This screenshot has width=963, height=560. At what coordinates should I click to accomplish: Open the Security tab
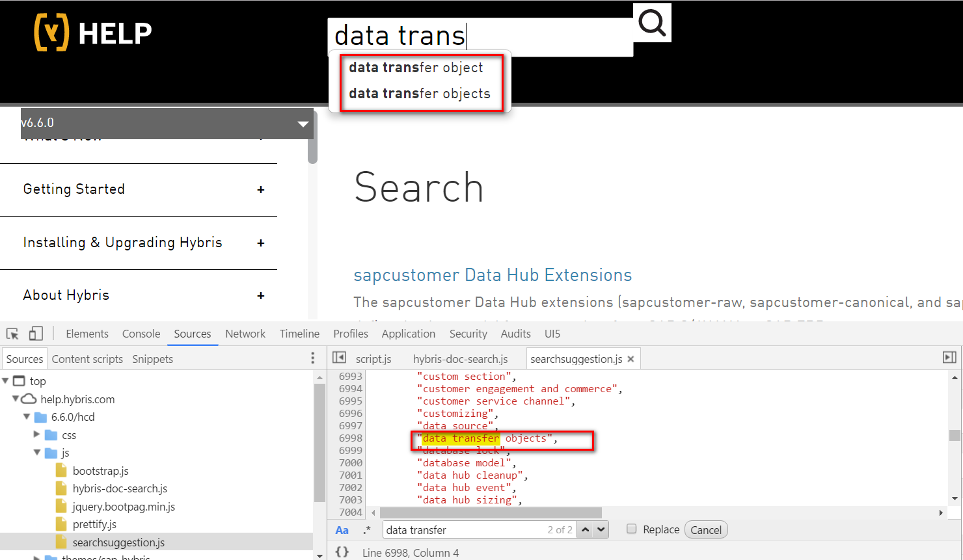click(x=468, y=334)
